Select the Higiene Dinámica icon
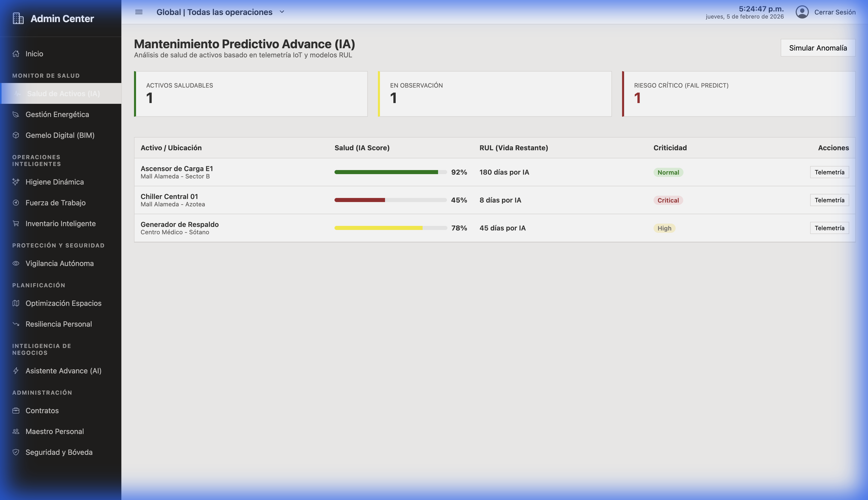This screenshot has height=500, width=868. pos(16,182)
